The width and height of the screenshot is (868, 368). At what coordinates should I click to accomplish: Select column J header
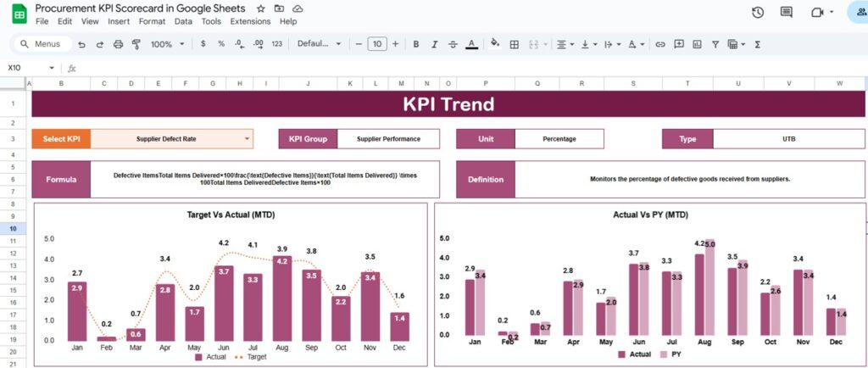tap(308, 84)
